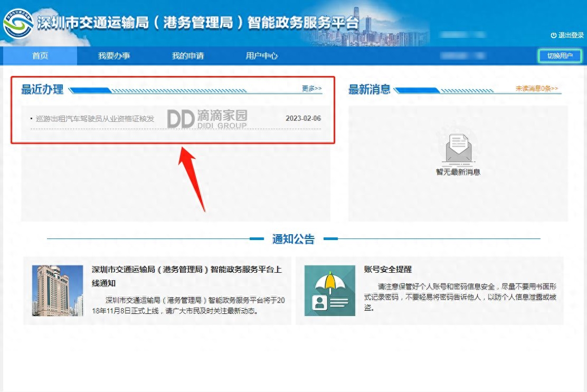Open the 智能政务服务平台上线通知 notice title
Viewport: 587px width, 392px height.
[186, 276]
